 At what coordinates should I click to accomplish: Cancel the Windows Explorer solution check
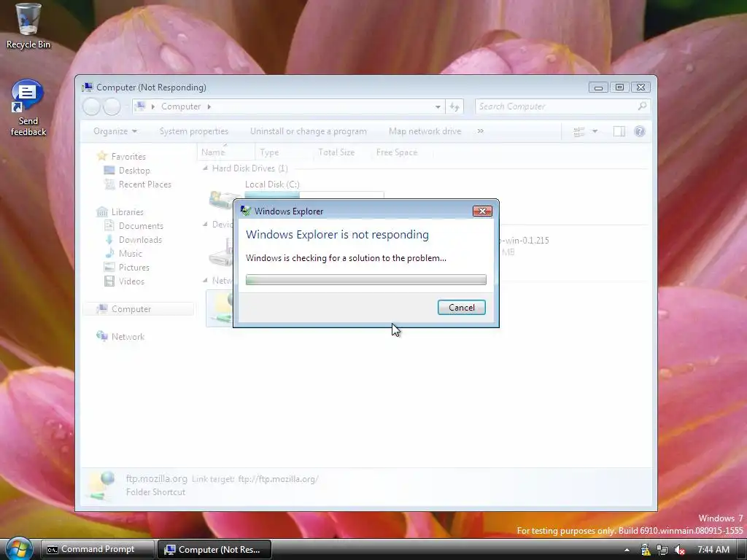[x=461, y=308]
